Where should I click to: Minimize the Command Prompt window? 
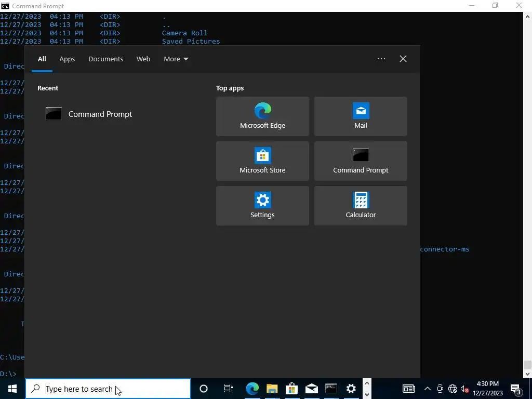click(472, 5)
